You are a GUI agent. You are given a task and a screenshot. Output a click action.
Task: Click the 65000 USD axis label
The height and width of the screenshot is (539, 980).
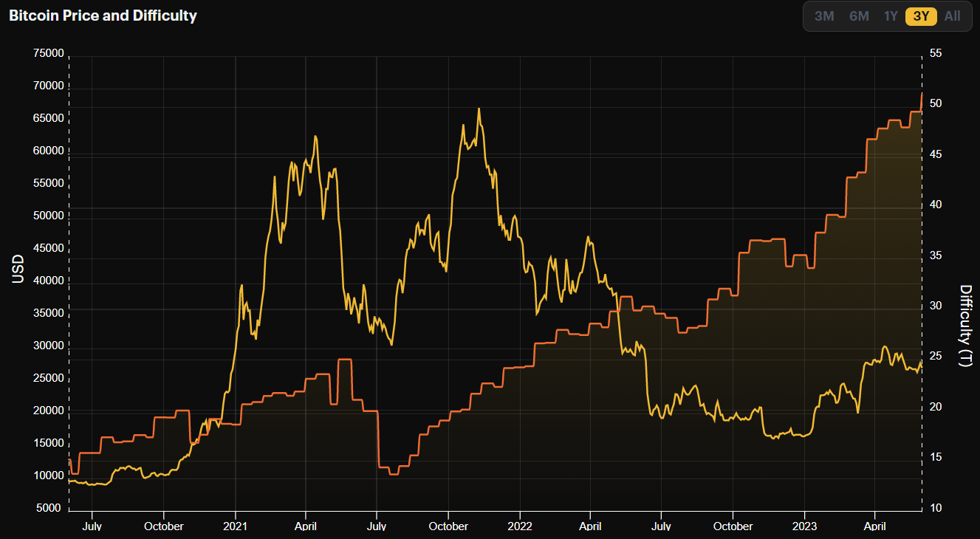pos(48,119)
